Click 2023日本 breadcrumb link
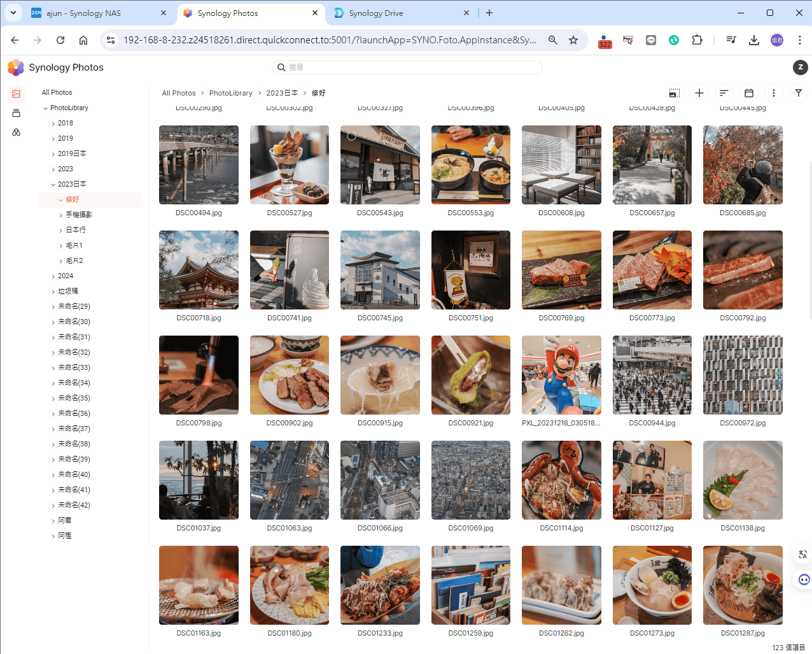The width and height of the screenshot is (812, 654). [x=282, y=93]
